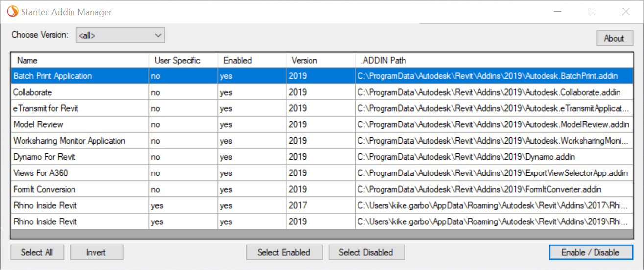Select the FormIt Conversion row

(x=44, y=189)
